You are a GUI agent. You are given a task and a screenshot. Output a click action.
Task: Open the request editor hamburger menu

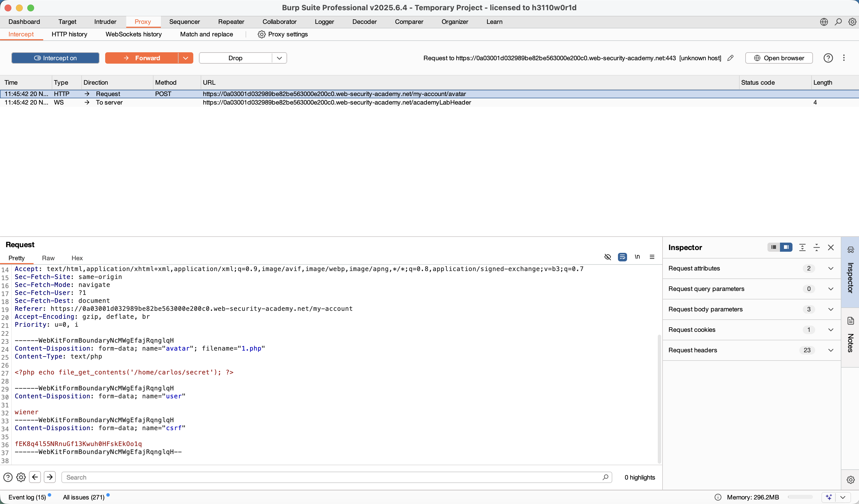point(652,257)
